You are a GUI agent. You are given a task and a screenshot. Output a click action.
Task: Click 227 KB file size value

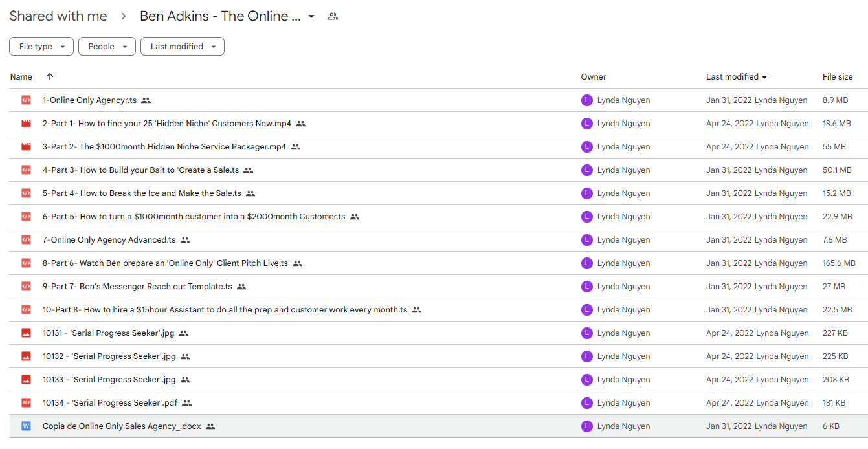835,333
